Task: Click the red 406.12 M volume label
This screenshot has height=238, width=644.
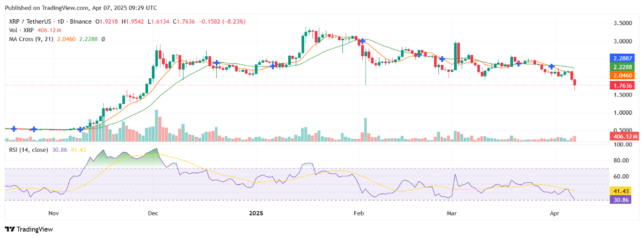Action: [623, 137]
